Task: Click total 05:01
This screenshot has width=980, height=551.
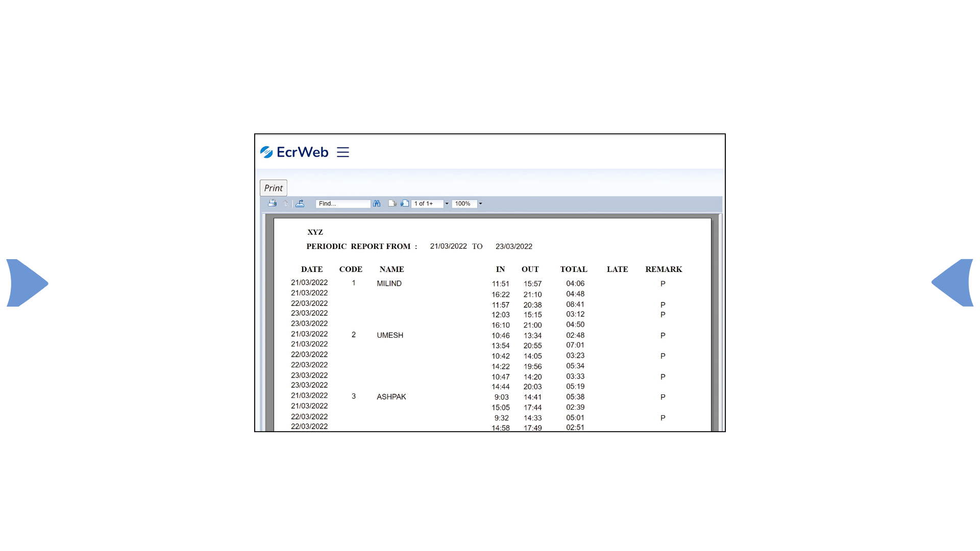Action: pyautogui.click(x=575, y=418)
